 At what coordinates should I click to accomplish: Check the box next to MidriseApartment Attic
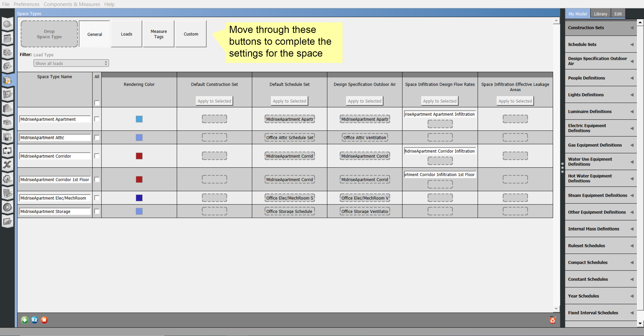point(97,137)
